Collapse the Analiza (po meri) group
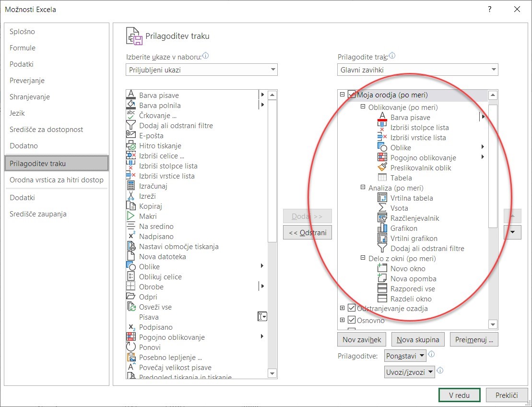532x407 pixels. (363, 187)
